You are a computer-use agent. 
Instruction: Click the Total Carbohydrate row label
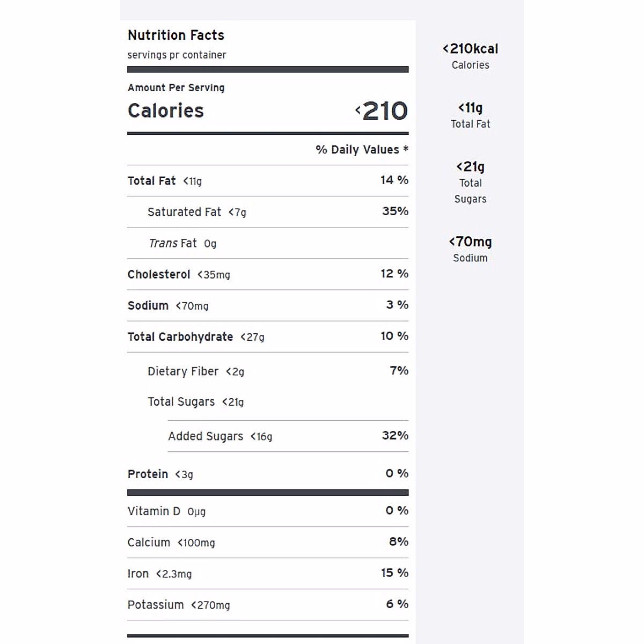pyautogui.click(x=180, y=336)
